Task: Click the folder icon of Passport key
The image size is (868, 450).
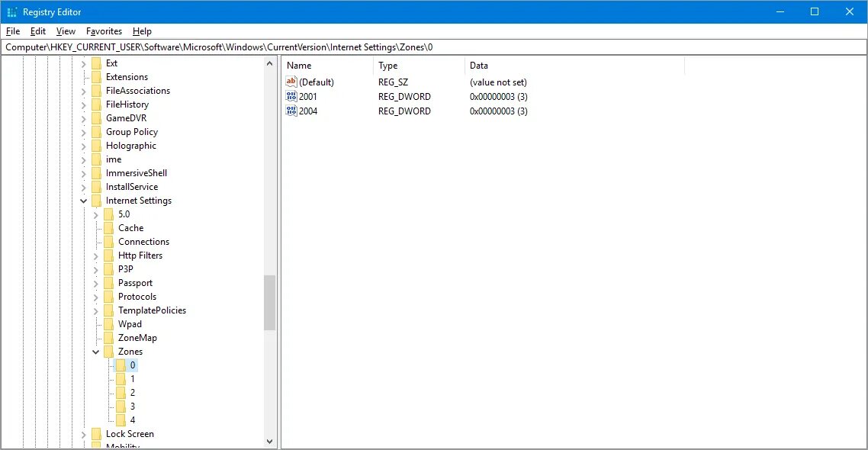Action: [108, 283]
